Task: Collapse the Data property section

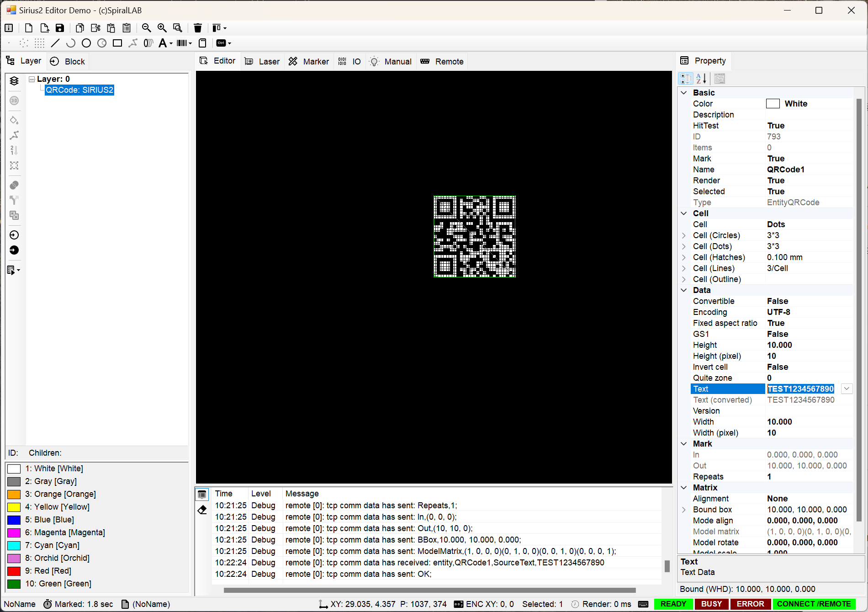Action: tap(684, 290)
